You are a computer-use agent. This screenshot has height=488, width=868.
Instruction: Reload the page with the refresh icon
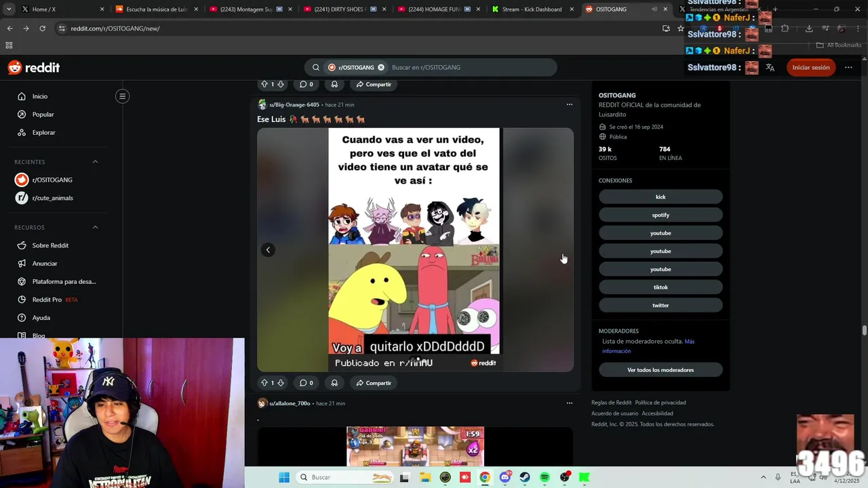pyautogui.click(x=42, y=28)
